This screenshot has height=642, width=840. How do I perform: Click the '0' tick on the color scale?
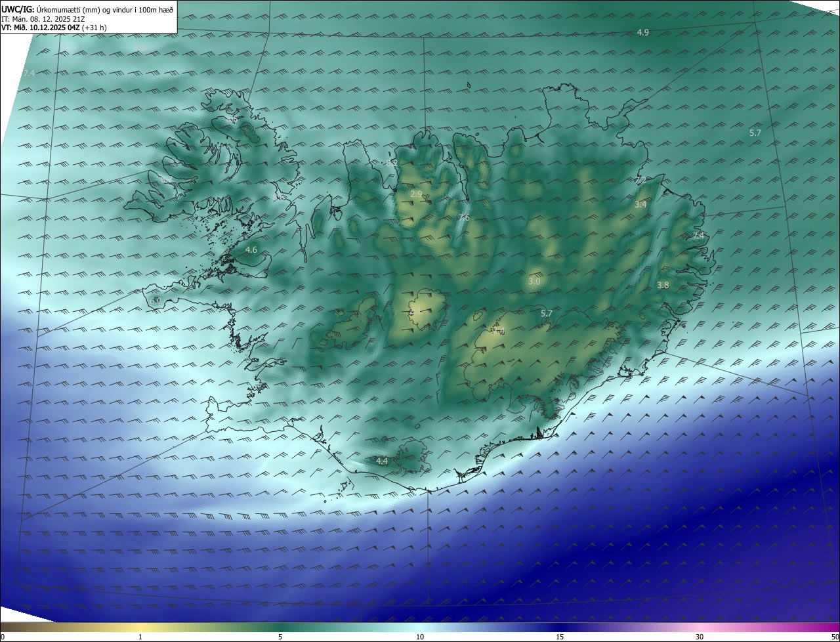[x=3, y=637]
